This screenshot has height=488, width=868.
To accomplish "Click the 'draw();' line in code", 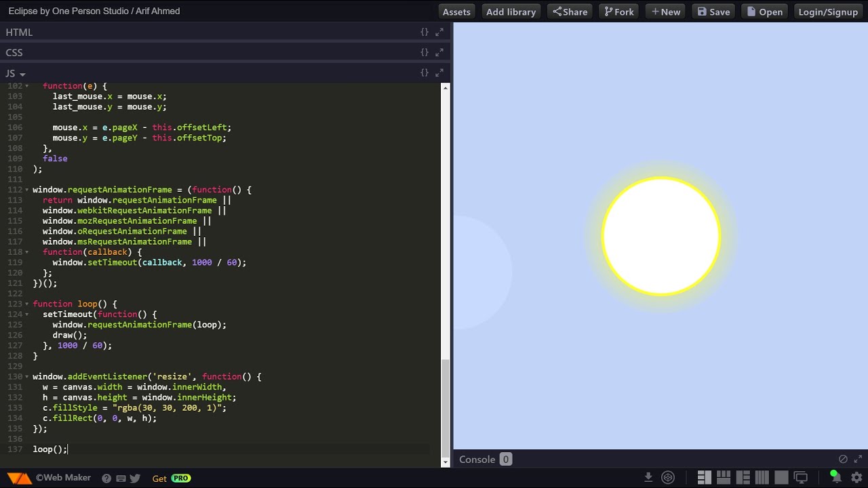I will click(x=70, y=335).
